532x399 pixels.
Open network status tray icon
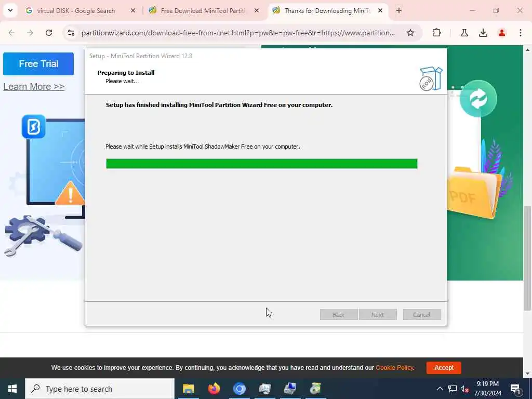[x=453, y=389]
